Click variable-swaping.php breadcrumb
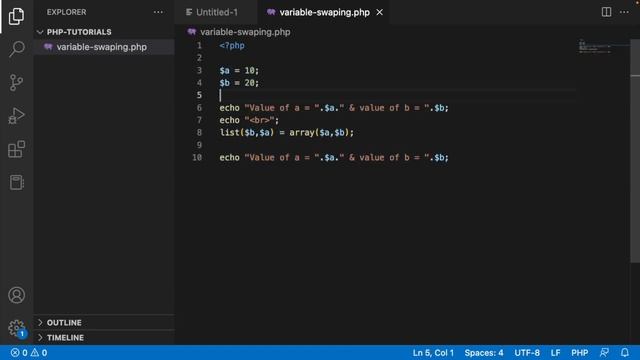The height and width of the screenshot is (360, 640). [239, 32]
